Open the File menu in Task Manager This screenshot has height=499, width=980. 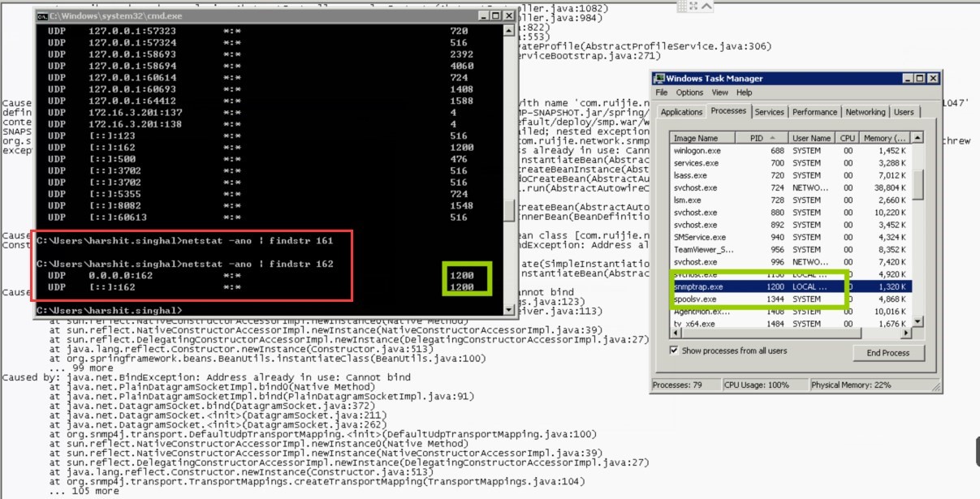point(661,92)
